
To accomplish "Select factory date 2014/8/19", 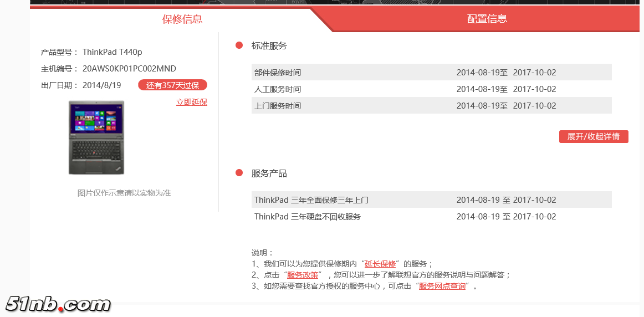I will [x=102, y=85].
